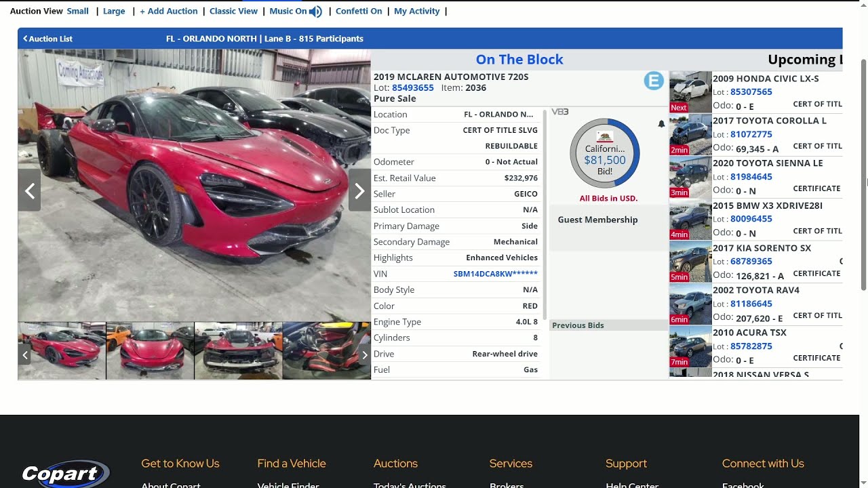Open 2009 Honda Civic lot 85307565
This screenshot has width=868, height=488.
(x=751, y=92)
